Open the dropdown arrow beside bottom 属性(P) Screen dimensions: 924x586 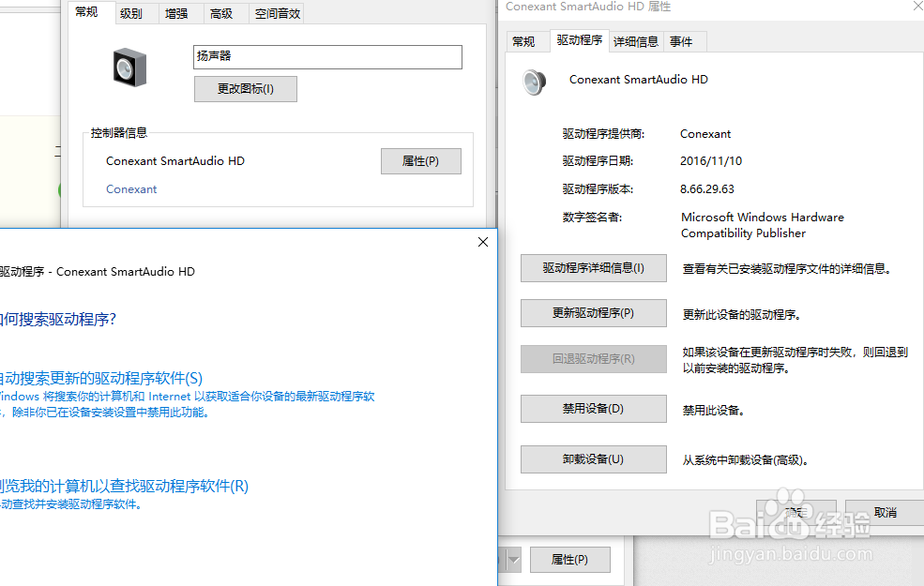click(513, 560)
